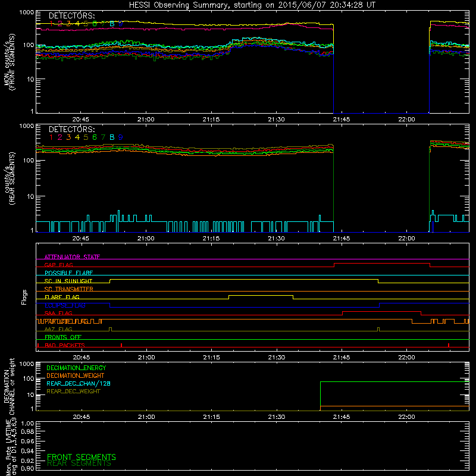Image resolution: width=476 pixels, height=476 pixels.
Task: Click the DECIMATION_WEIGHT legend entry
Action: pyautogui.click(x=76, y=375)
